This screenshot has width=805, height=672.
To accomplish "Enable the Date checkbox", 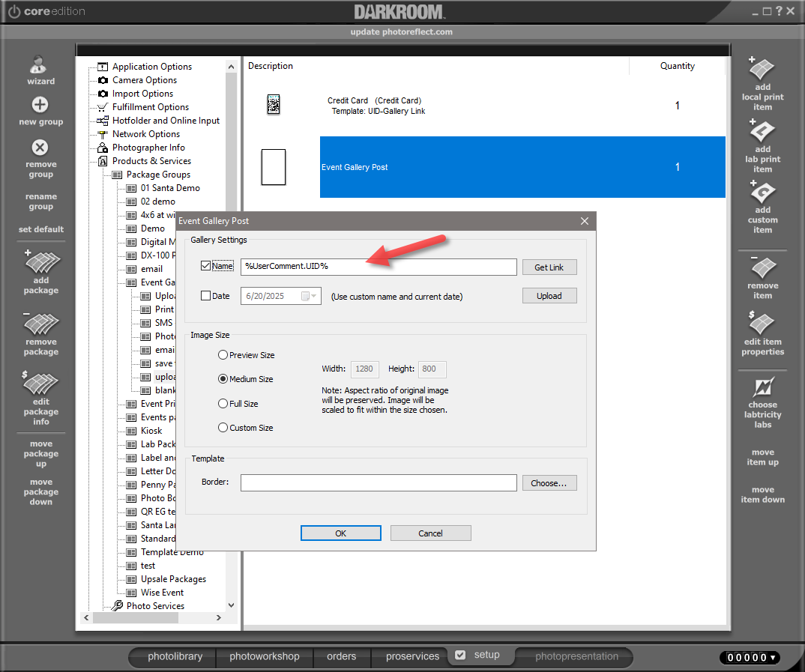I will click(x=206, y=296).
